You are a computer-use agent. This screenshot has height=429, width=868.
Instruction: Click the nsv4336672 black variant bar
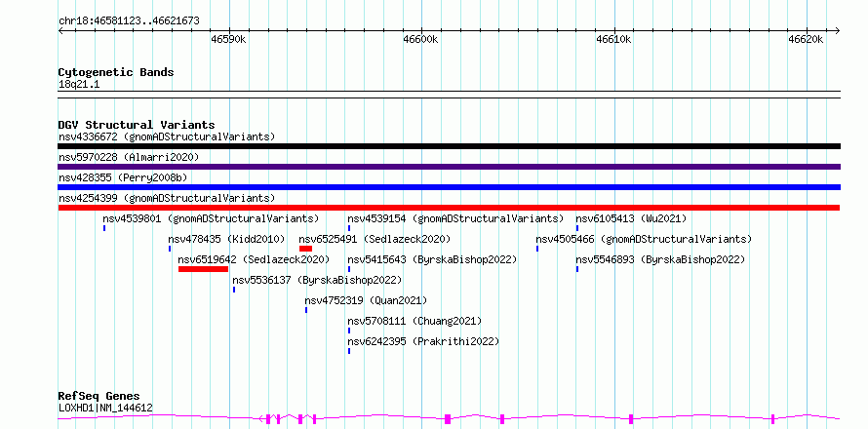click(449, 146)
